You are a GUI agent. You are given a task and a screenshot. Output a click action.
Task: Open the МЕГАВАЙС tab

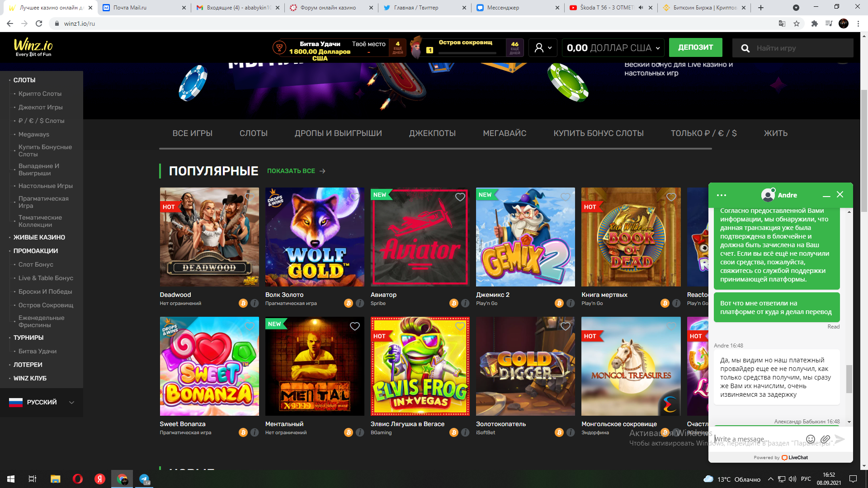coord(505,133)
